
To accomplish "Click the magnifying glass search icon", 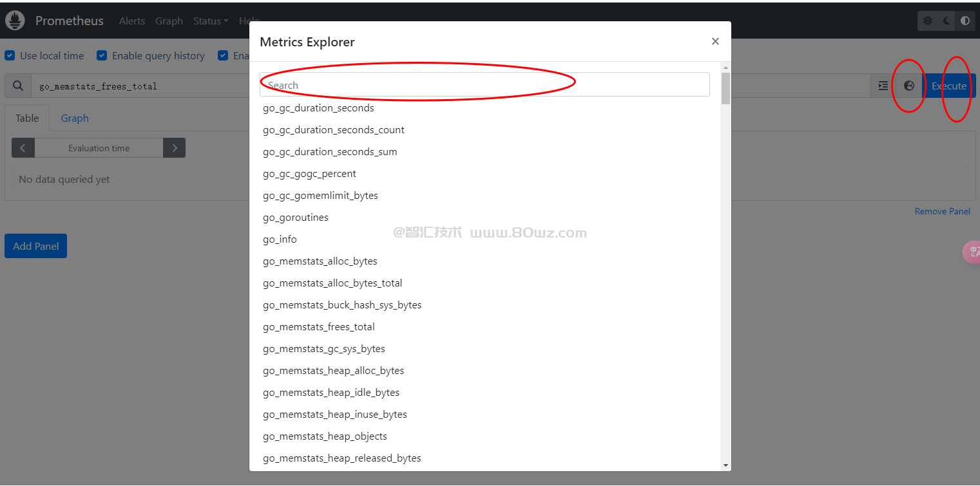I will coord(18,86).
